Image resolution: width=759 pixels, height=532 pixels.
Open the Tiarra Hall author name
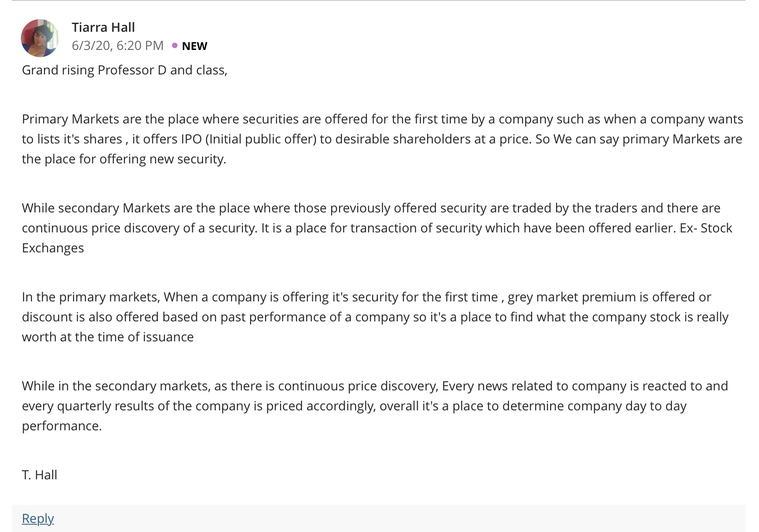(x=103, y=27)
